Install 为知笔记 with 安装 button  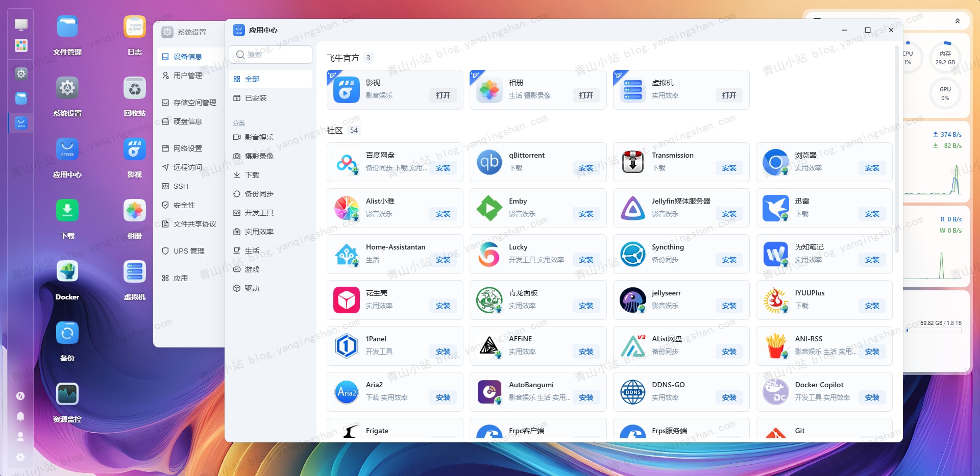pos(872,260)
